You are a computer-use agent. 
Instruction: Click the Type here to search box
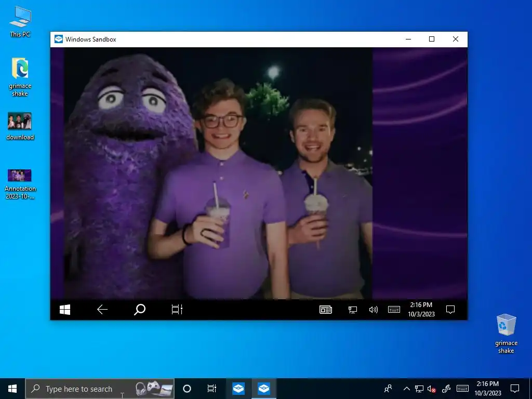coord(100,389)
